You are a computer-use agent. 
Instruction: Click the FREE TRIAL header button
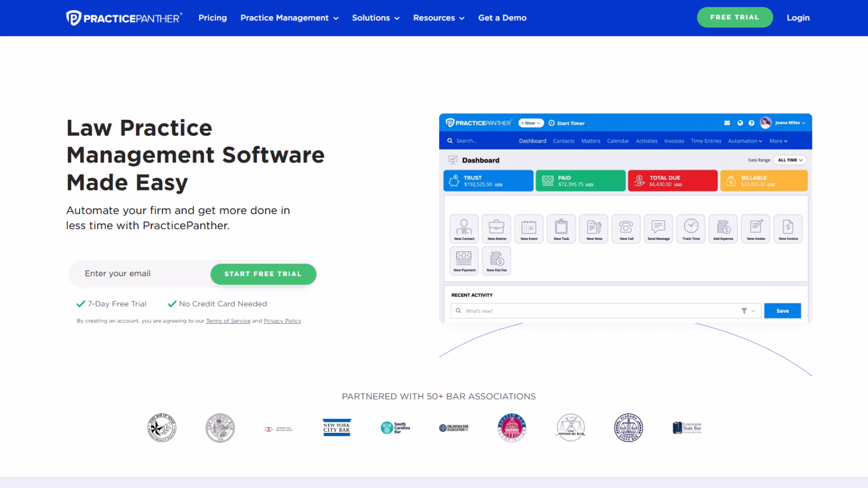pyautogui.click(x=735, y=17)
